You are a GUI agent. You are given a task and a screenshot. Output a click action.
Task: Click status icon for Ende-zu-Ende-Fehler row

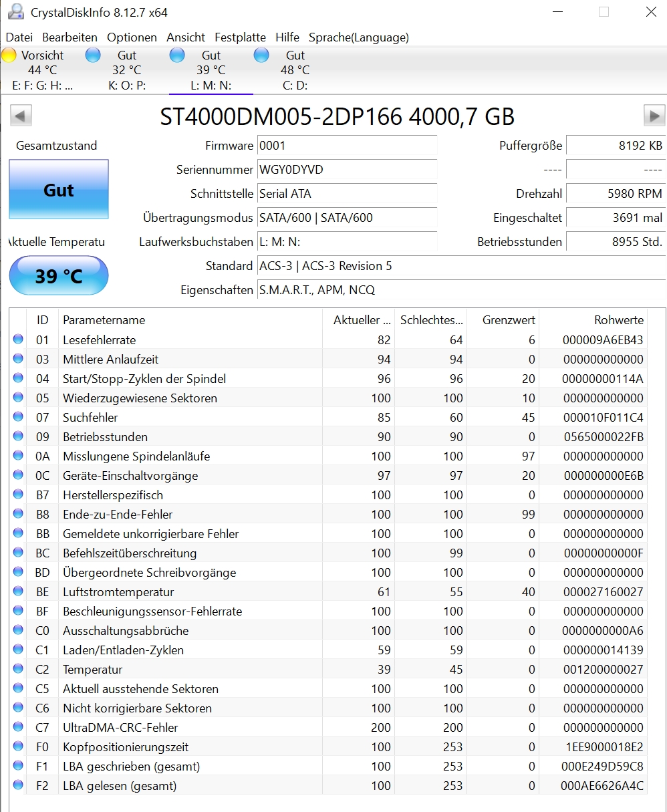click(18, 514)
